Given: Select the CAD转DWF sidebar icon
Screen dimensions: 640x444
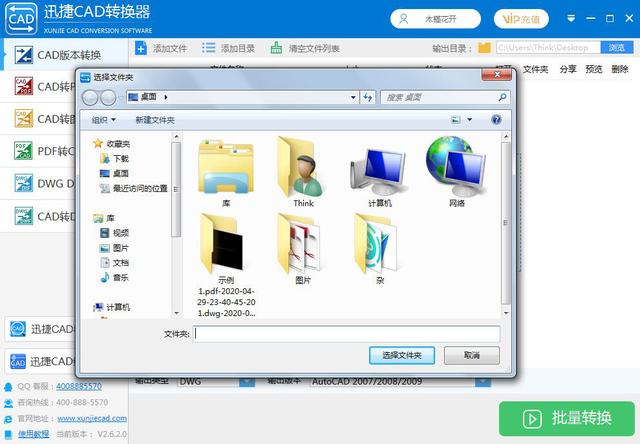Looking at the screenshot, I should (x=23, y=216).
